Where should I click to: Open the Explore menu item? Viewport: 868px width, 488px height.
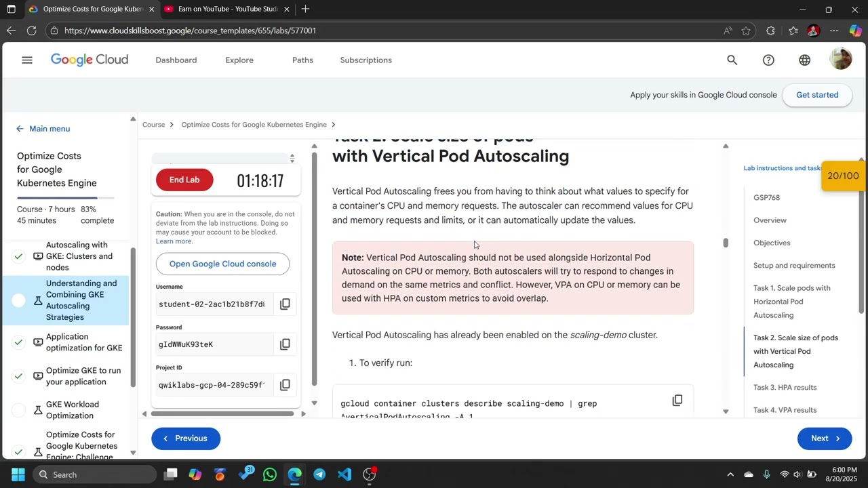coord(239,60)
